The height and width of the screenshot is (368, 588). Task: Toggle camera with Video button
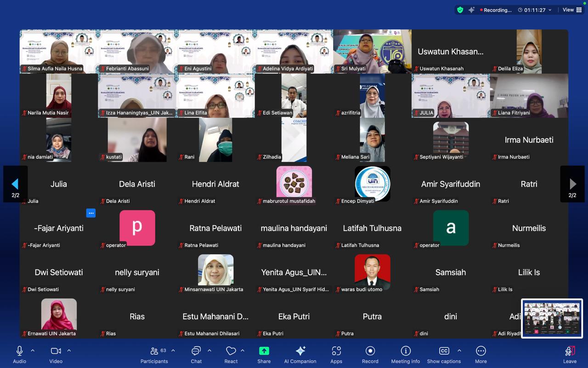pyautogui.click(x=56, y=354)
